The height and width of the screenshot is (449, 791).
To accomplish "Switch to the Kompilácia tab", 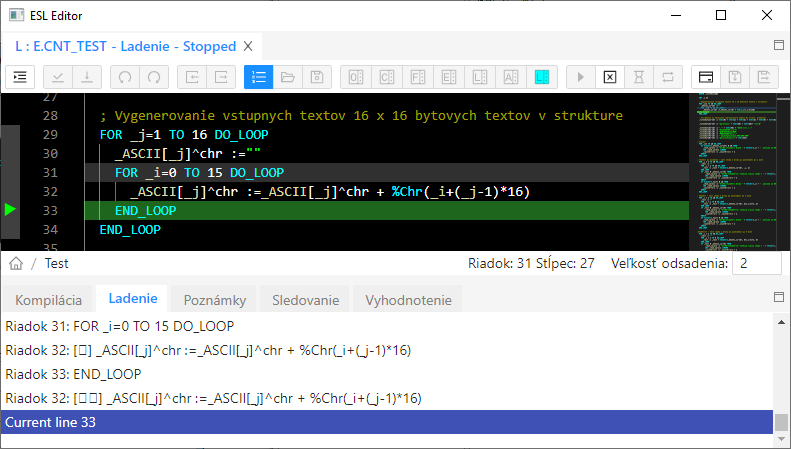I will pyautogui.click(x=49, y=299).
